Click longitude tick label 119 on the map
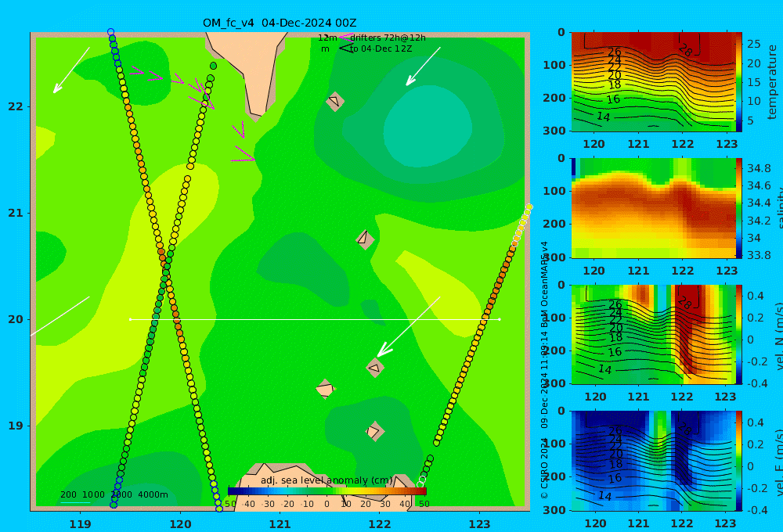The width and height of the screenshot is (783, 532). click(x=80, y=524)
